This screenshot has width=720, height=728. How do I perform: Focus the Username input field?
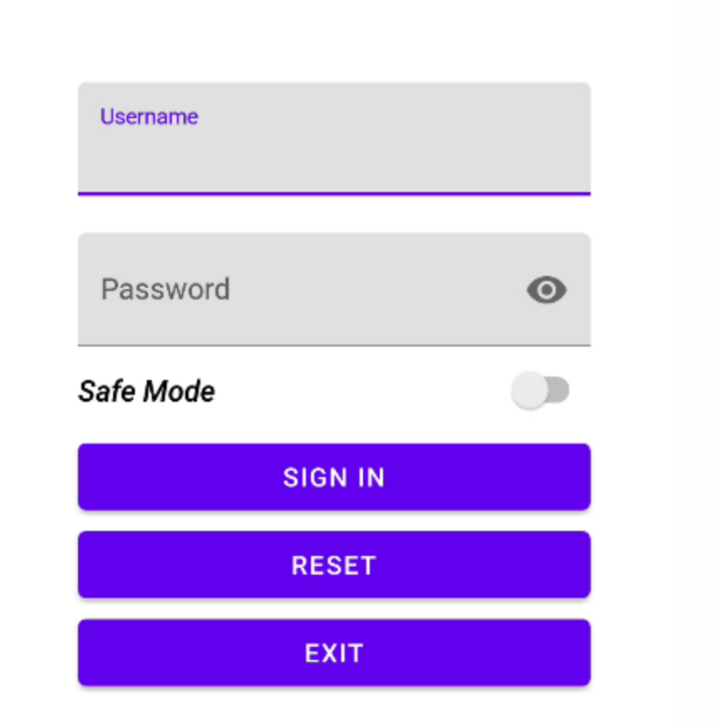pyautogui.click(x=334, y=139)
